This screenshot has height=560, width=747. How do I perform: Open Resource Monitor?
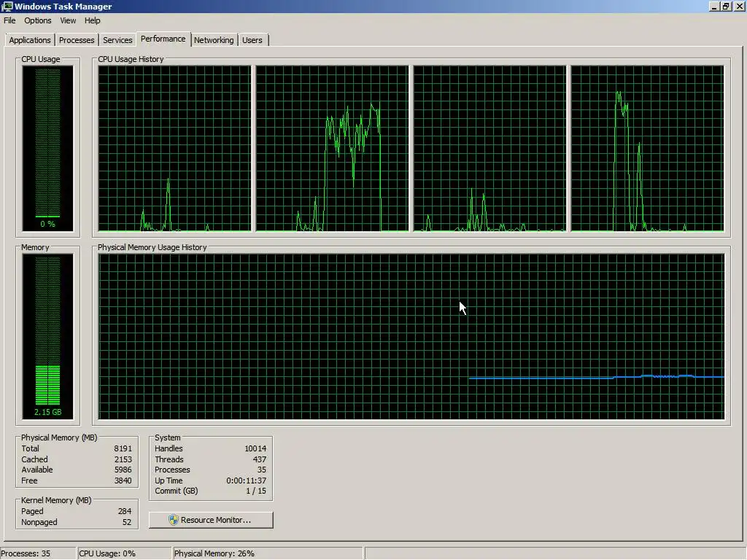pos(211,520)
